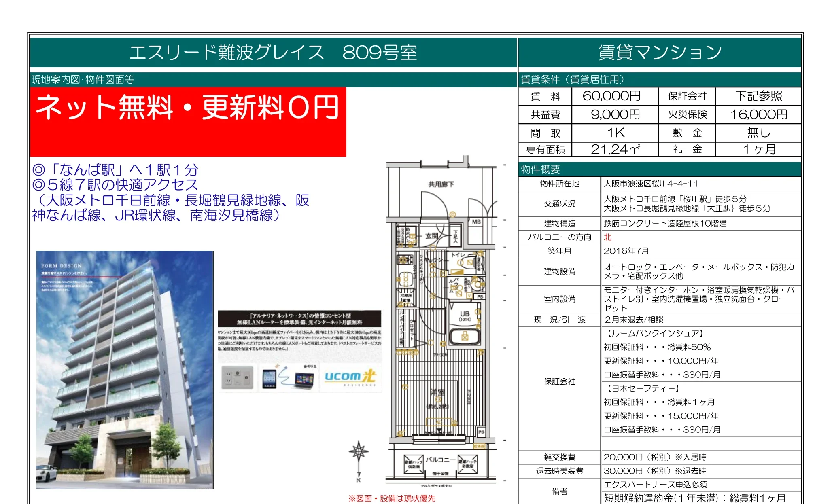Click the MB box on the floor plan

(477, 221)
